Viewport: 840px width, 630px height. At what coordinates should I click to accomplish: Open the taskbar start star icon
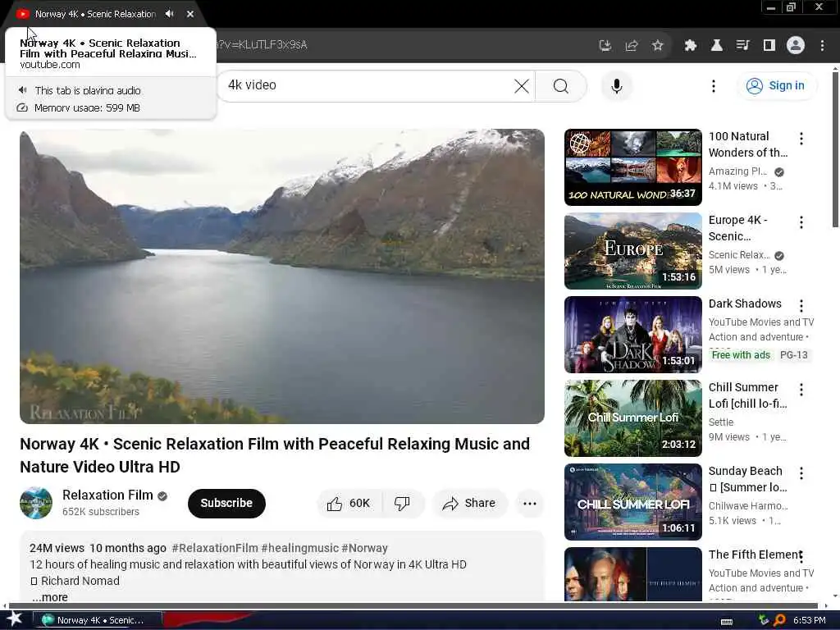click(15, 619)
